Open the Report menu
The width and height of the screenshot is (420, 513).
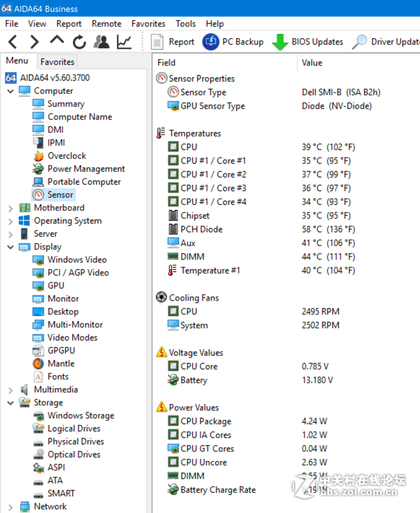coord(69,23)
